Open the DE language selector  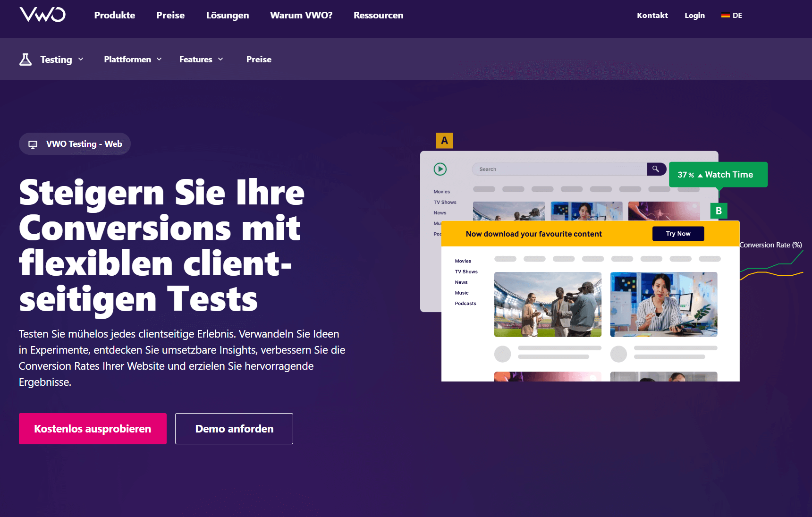(732, 15)
